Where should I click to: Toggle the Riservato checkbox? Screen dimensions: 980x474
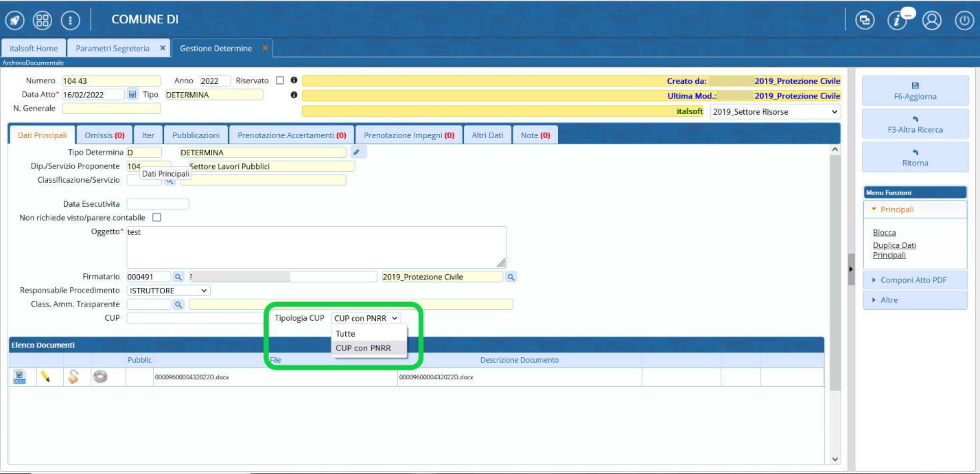click(280, 81)
